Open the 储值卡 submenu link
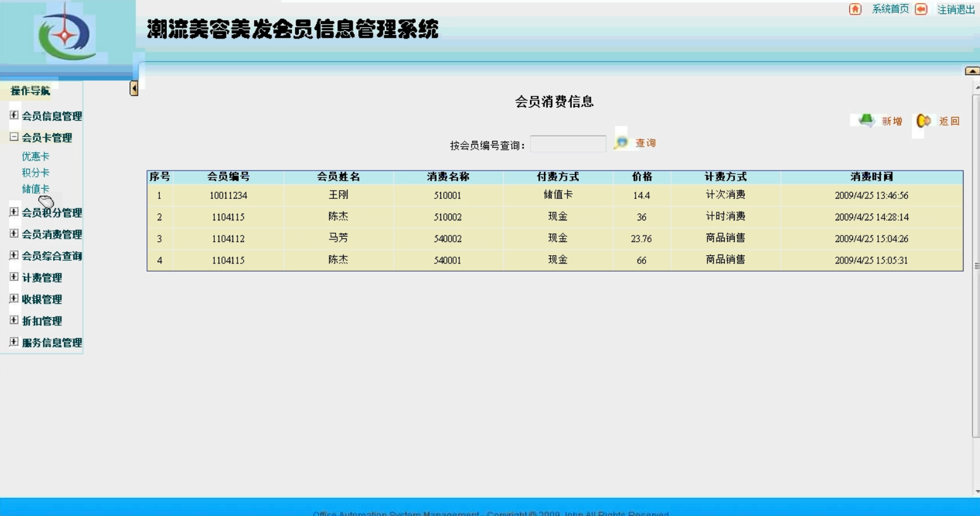 [35, 189]
